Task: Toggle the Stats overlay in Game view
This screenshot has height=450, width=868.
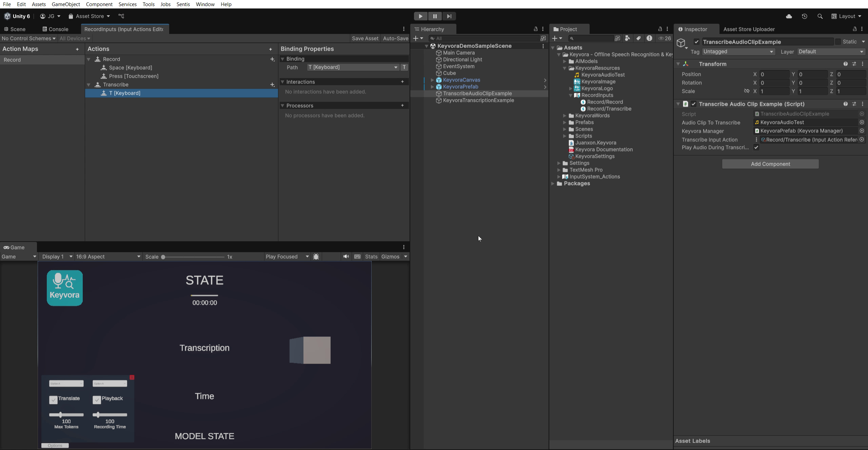Action: tap(371, 257)
